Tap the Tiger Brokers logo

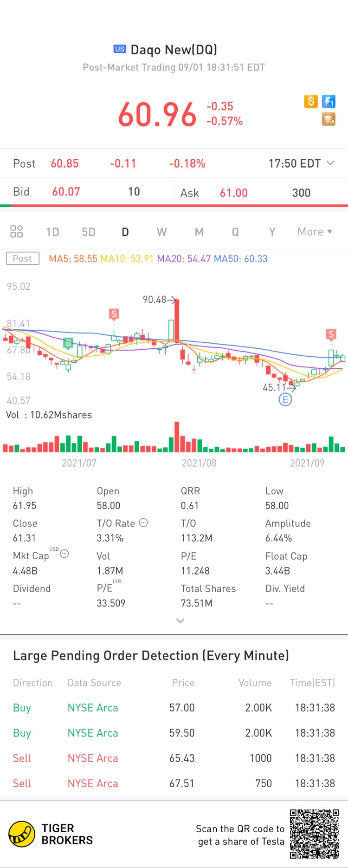coord(51,834)
